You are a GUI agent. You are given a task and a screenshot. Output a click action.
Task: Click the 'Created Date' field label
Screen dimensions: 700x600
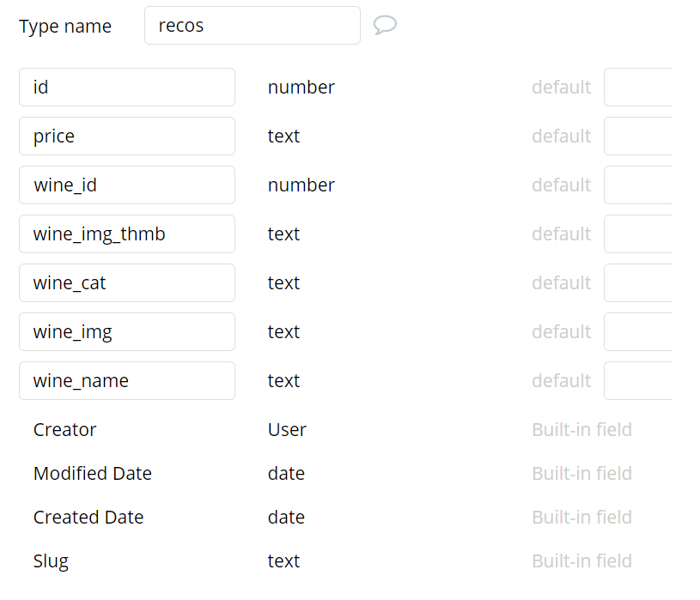point(88,518)
